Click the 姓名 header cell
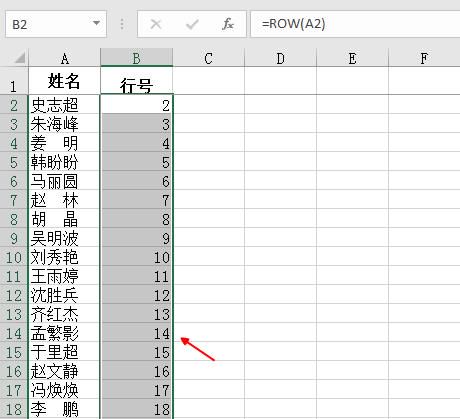This screenshot has width=460, height=419. point(64,81)
